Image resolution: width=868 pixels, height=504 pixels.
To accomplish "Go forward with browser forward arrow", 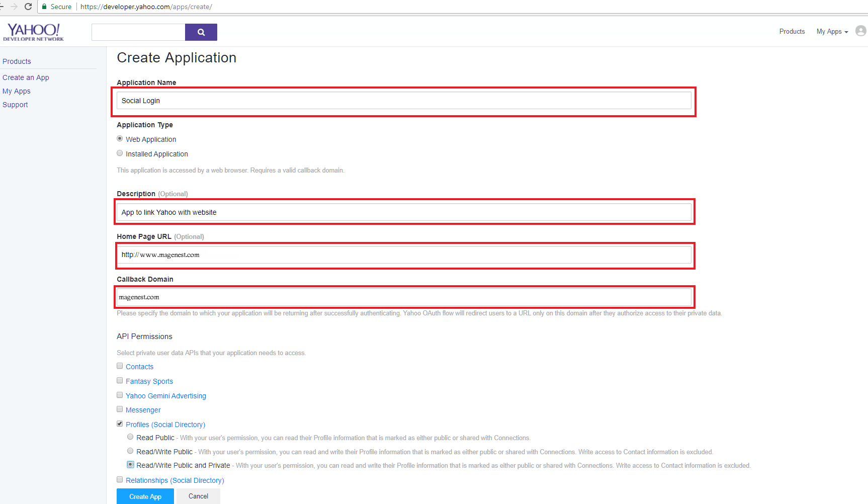I will pyautogui.click(x=14, y=7).
